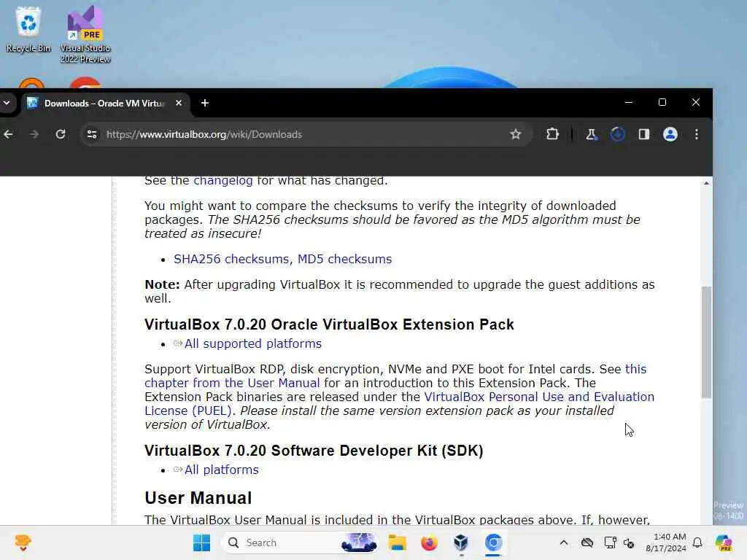Open Visual Studio 2022 Preview desktop shortcut

click(85, 34)
